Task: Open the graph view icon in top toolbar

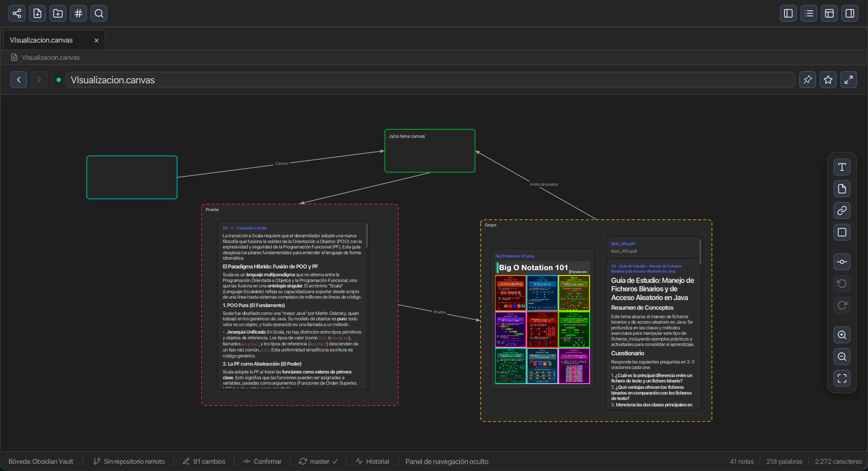Action: 17,14
